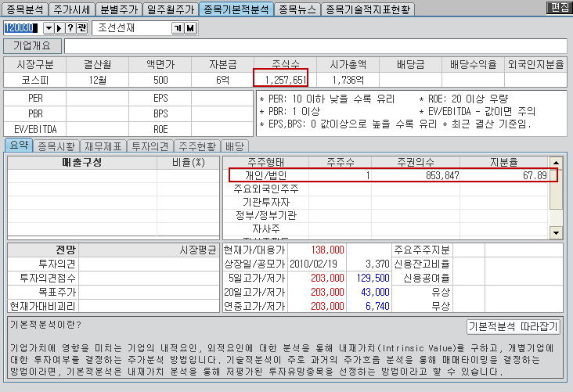Viewport: 573px width, 392px height.
Task: Switch to the 종목시황 sub-tab
Action: [x=56, y=146]
